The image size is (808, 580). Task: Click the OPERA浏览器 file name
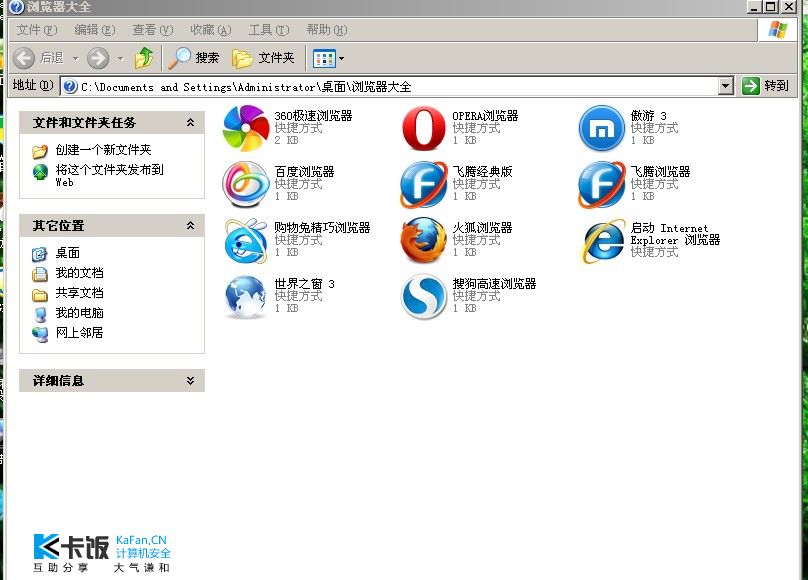point(485,116)
